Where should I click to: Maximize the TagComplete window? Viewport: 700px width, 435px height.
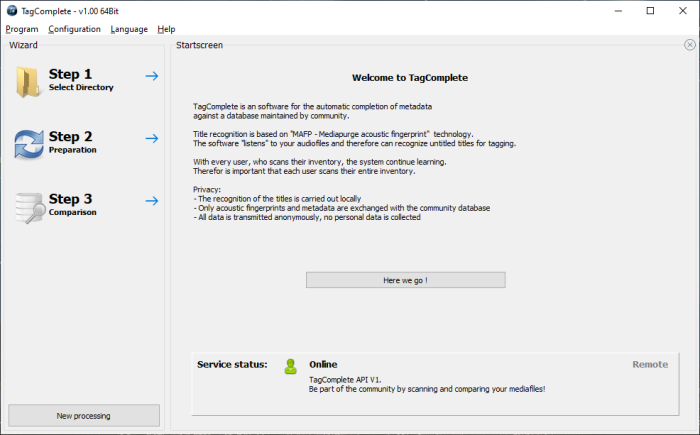(650, 11)
